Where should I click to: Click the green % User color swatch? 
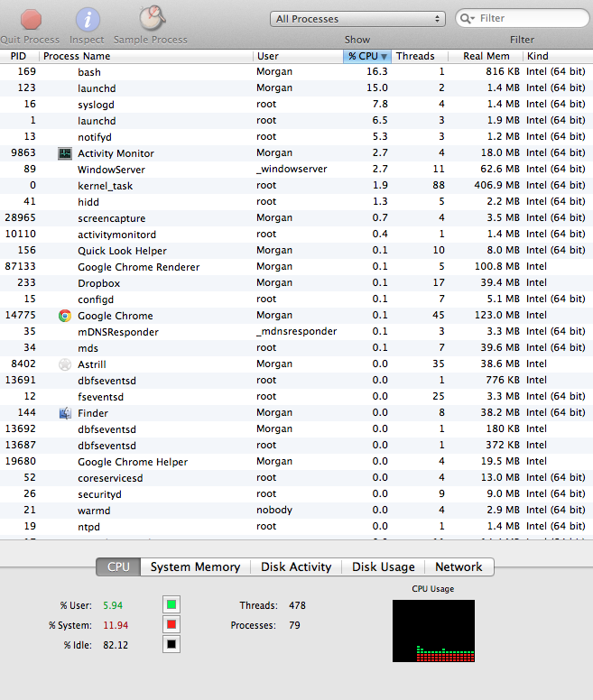[171, 605]
